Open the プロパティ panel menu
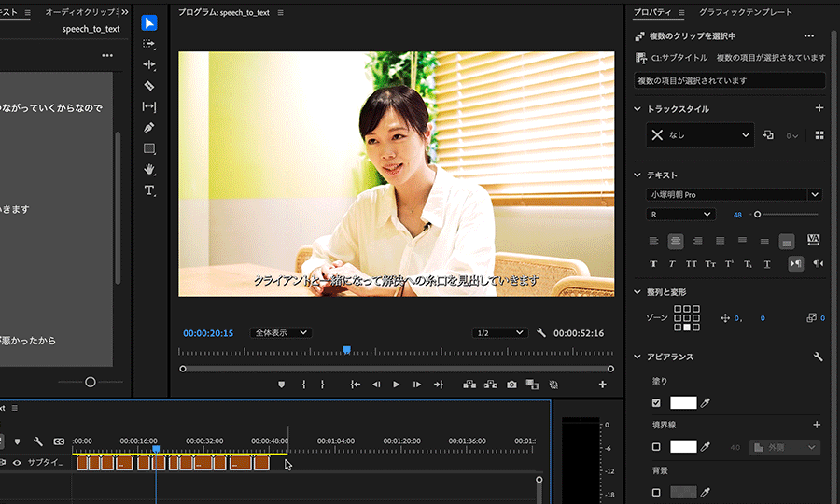Viewport: 840px width, 504px height. pyautogui.click(x=681, y=12)
